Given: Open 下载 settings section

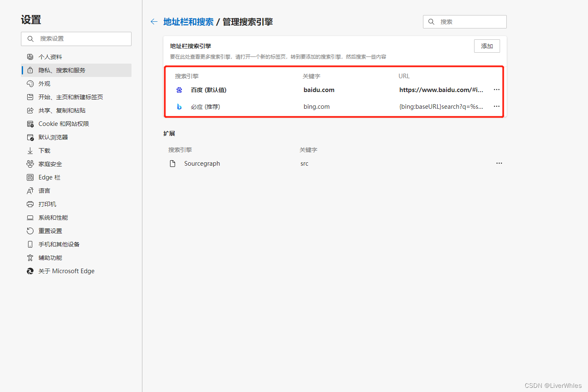Looking at the screenshot, I should (76, 151).
